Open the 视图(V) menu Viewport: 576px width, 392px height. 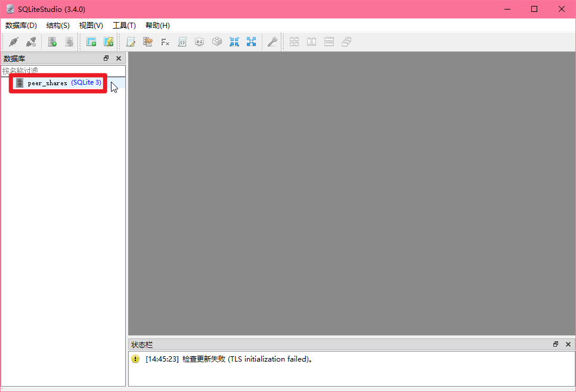point(91,26)
